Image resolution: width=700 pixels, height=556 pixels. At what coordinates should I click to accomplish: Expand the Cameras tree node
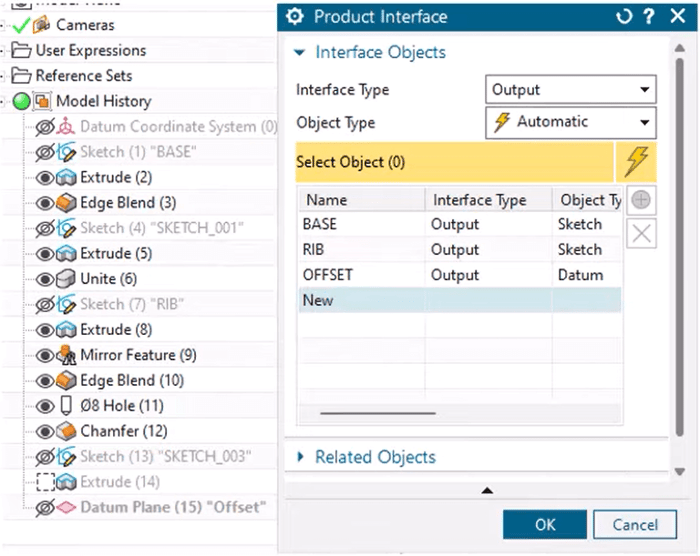click(2, 25)
